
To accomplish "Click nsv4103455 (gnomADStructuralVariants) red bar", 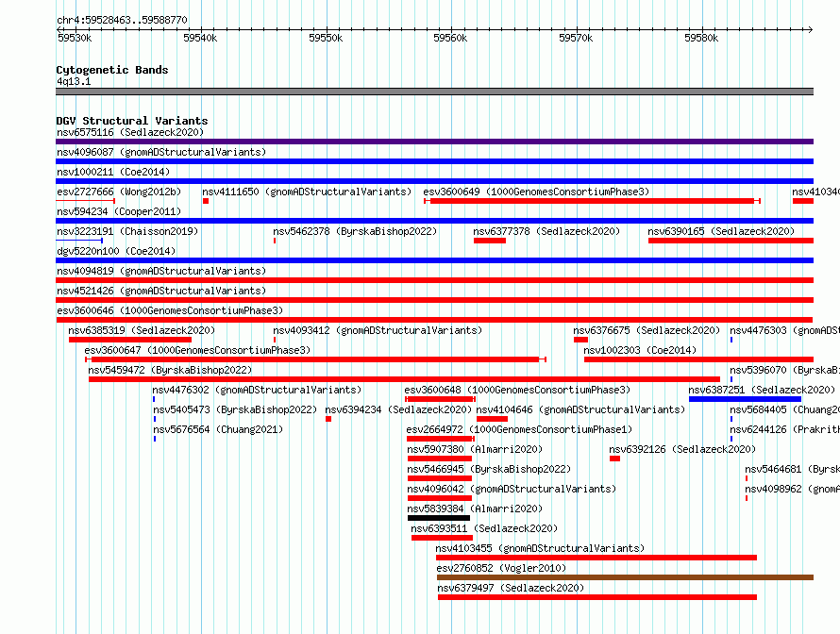I will click(596, 558).
